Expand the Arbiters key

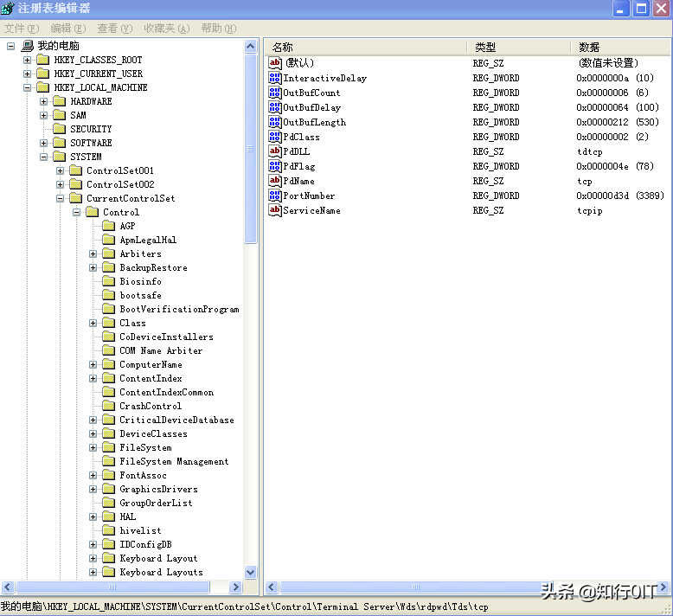click(x=93, y=253)
